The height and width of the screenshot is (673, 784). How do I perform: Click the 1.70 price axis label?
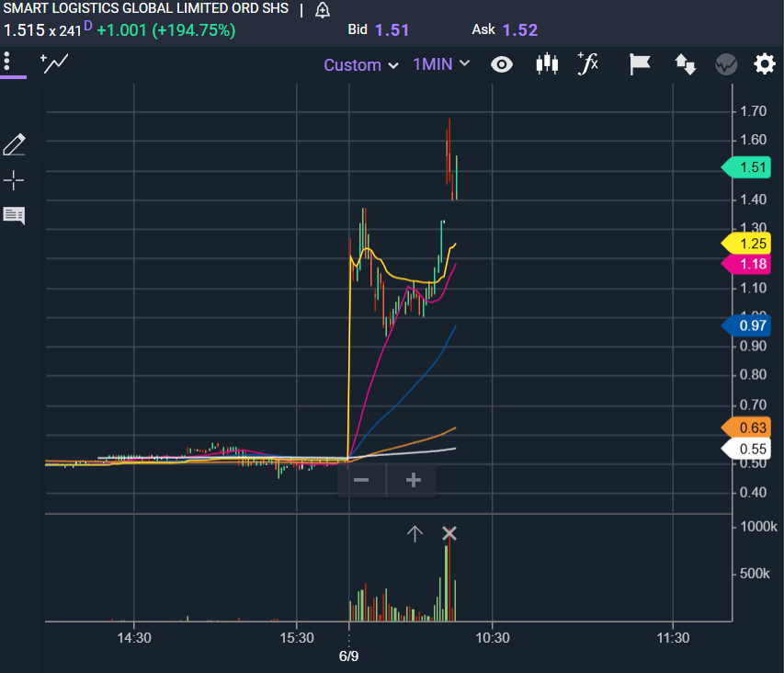753,111
